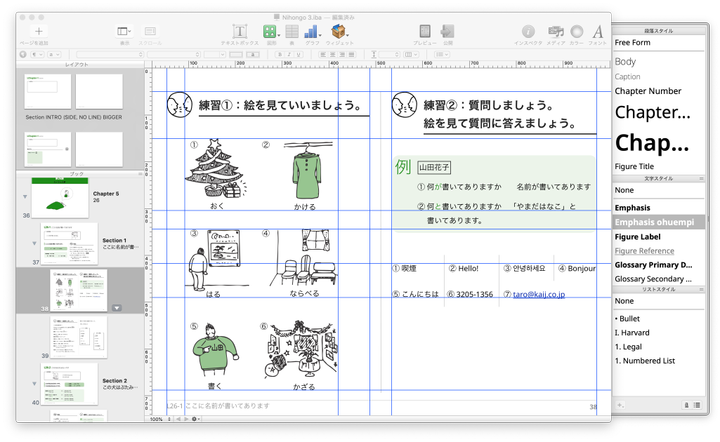This screenshot has height=442, width=720.
Task: Click the Add Page plus button
Action: 39,32
